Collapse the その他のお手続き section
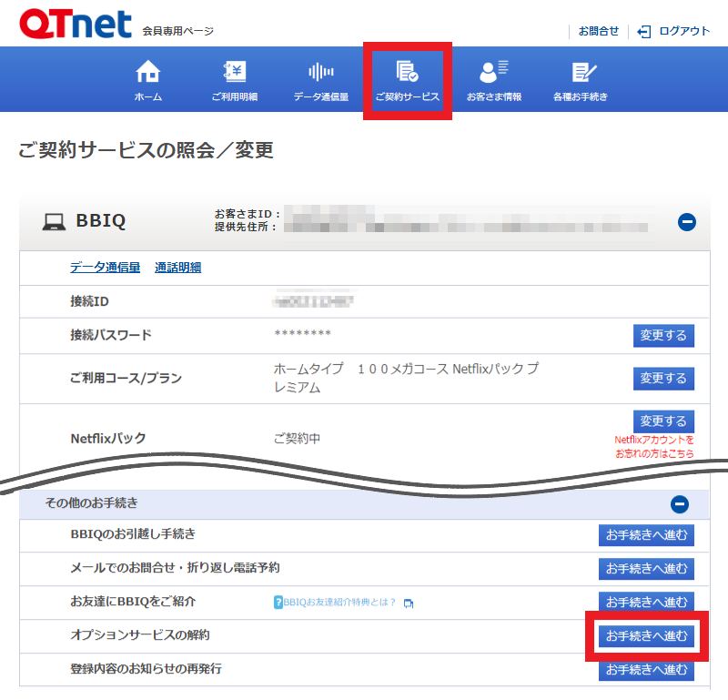 (x=679, y=503)
